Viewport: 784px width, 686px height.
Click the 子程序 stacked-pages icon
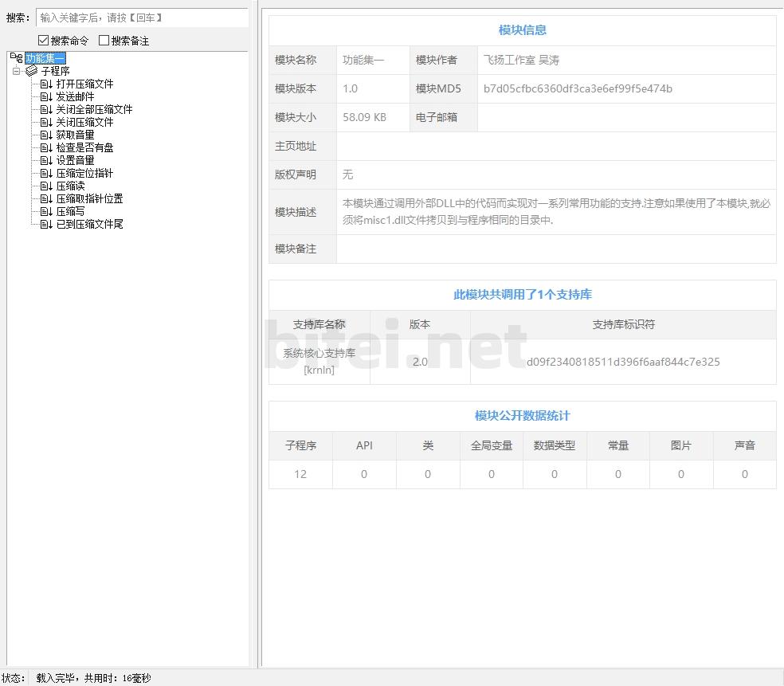(x=32, y=71)
